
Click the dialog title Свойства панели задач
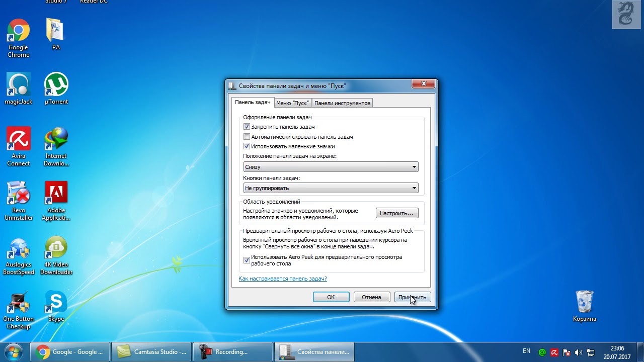click(292, 86)
